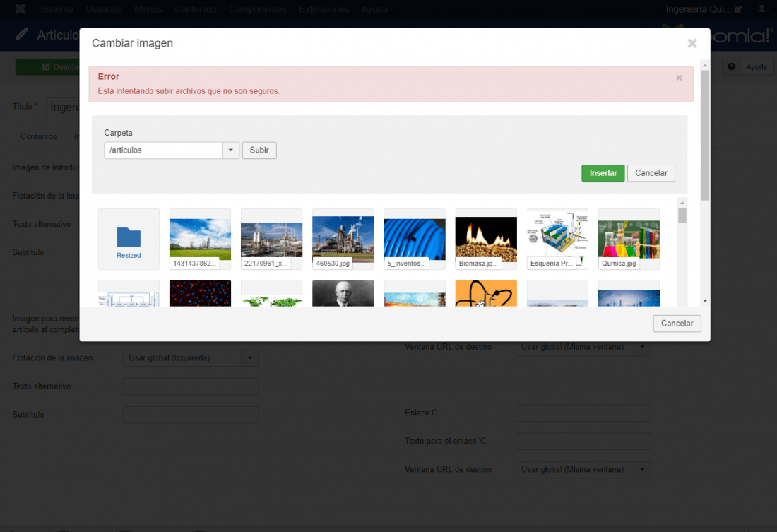Open the Componentes menu
This screenshot has height=532, width=777.
pyautogui.click(x=257, y=9)
